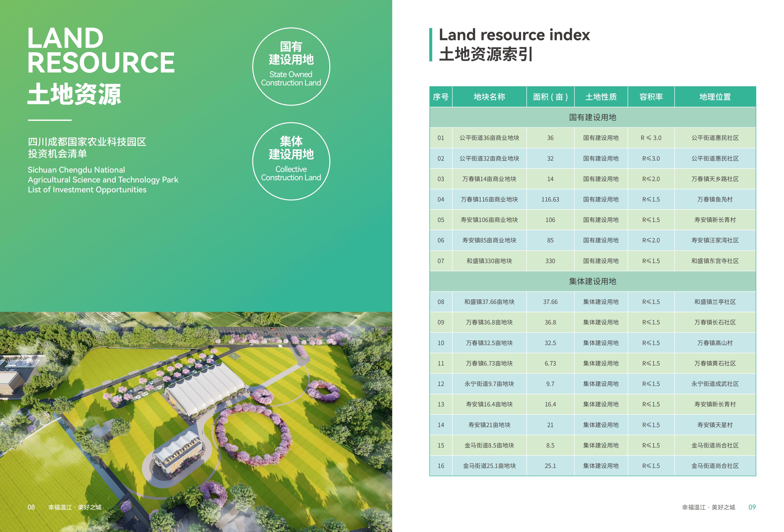784x532 pixels.
Task: Click area value 116.63
Action: (550, 199)
